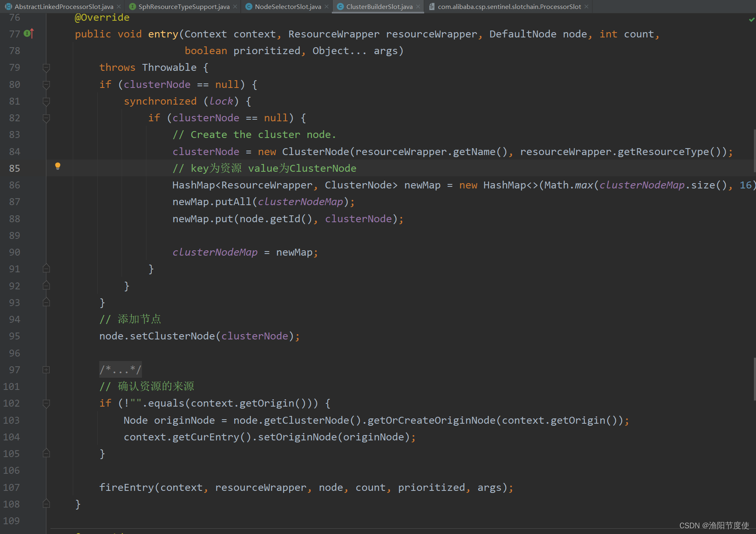Viewport: 756px width, 534px height.
Task: Open the com.alibaba.csp.sentinel.slotchain.ProcessorSlot tab
Action: pos(510,7)
